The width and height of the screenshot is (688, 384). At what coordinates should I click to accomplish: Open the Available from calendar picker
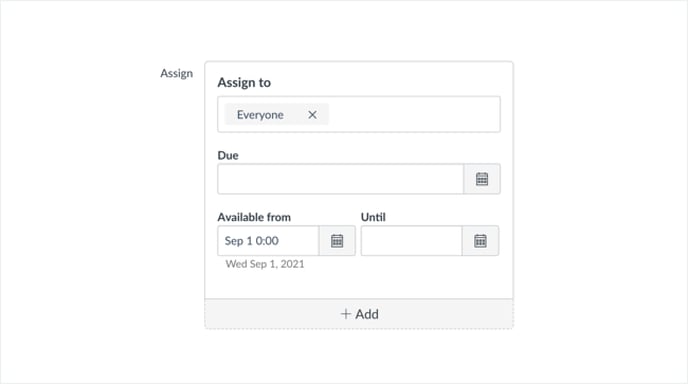337,241
